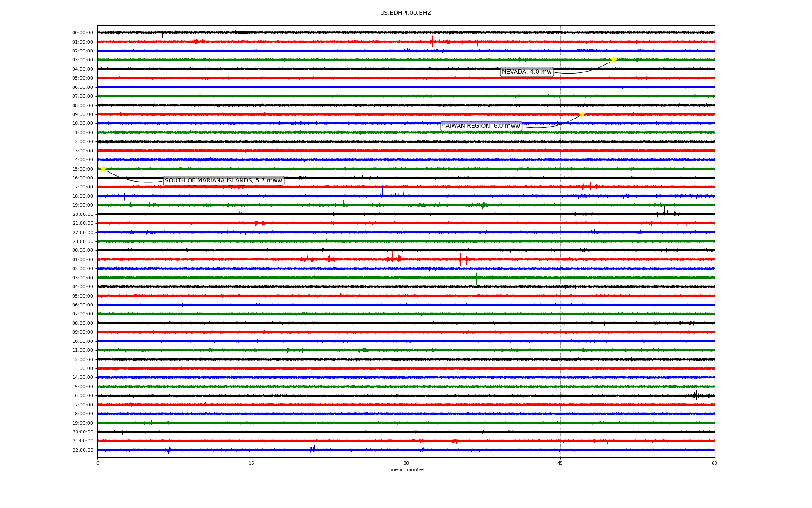Screen dimensions: 812x508
Task: Click the black burst at end of second 16:00:00 trace
Action: point(697,395)
